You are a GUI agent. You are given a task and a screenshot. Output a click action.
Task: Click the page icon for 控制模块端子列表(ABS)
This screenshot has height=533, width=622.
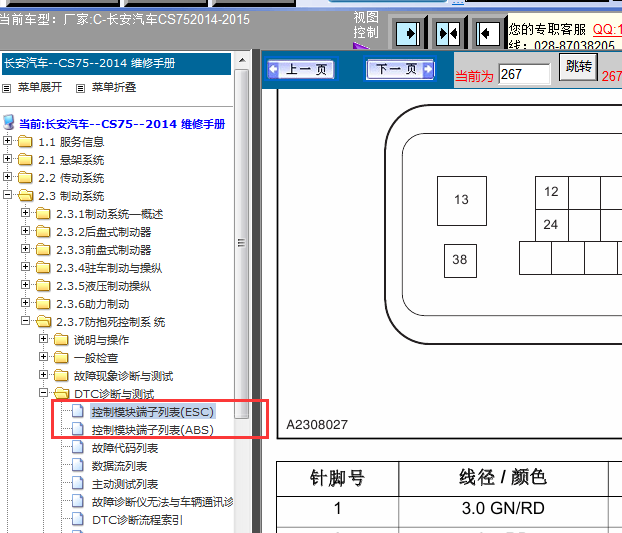78,429
